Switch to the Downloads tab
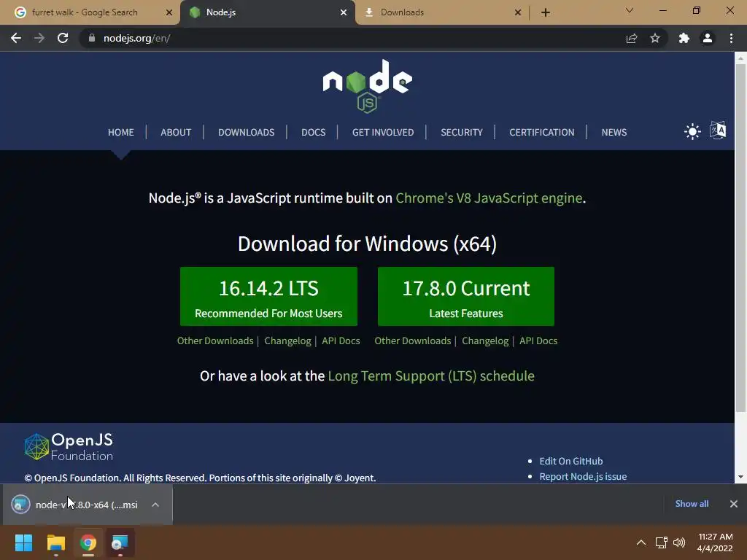 pos(442,12)
